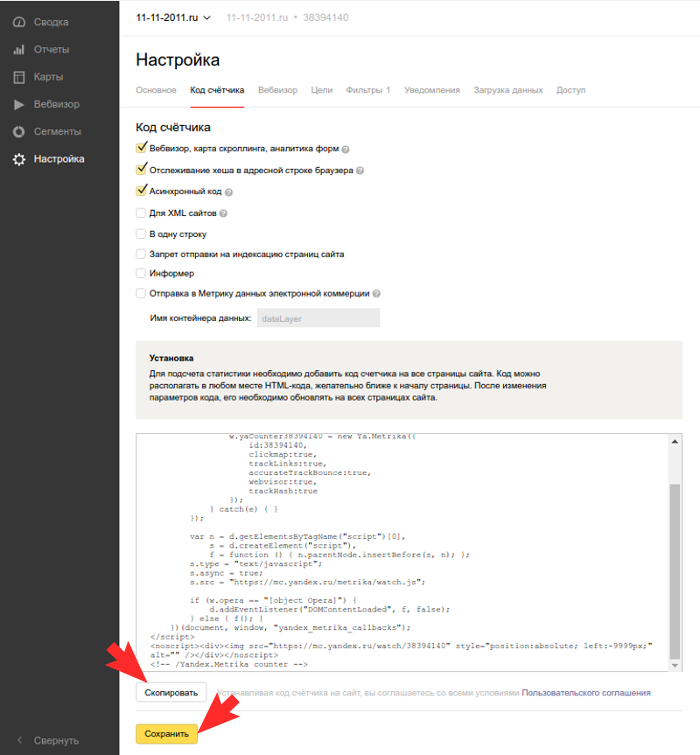Click the code box scrollbar up arrow
700x755 pixels.
coord(675,442)
